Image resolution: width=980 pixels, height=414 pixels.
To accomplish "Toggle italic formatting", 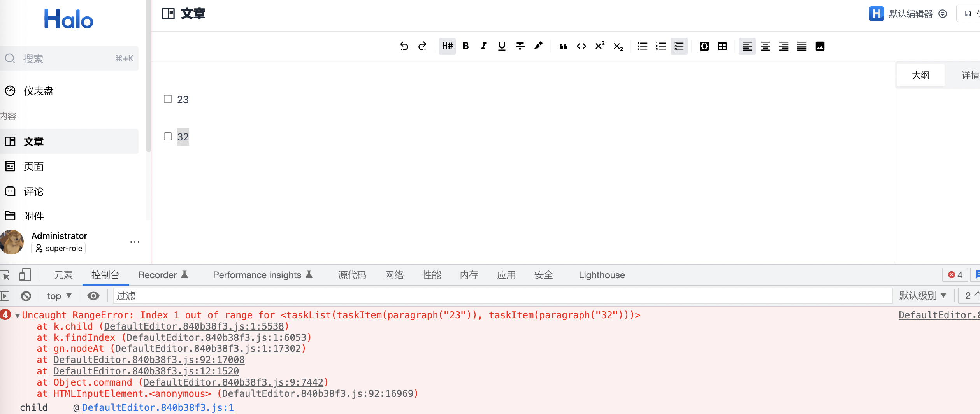I will point(484,46).
